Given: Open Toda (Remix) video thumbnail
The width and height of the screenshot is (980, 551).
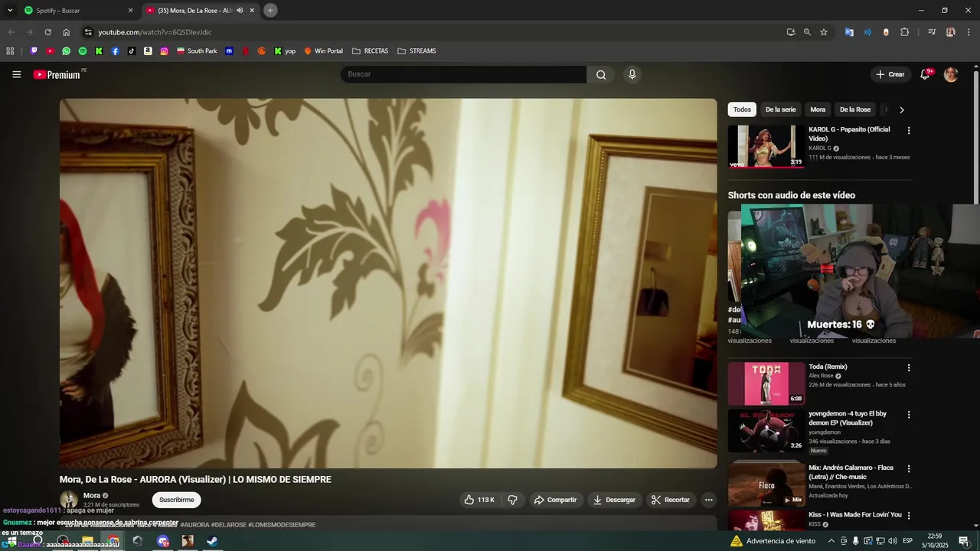Looking at the screenshot, I should click(x=766, y=383).
